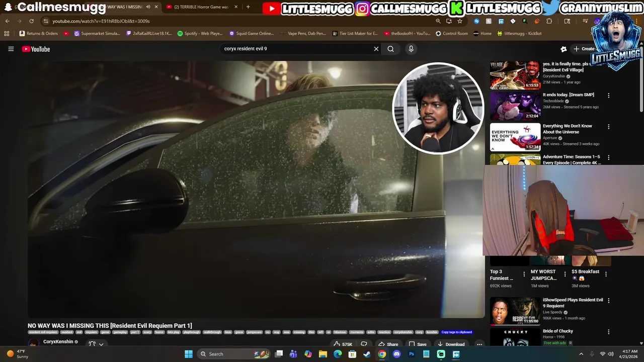
Task: View site information beside the URL
Action: pyautogui.click(x=46, y=21)
